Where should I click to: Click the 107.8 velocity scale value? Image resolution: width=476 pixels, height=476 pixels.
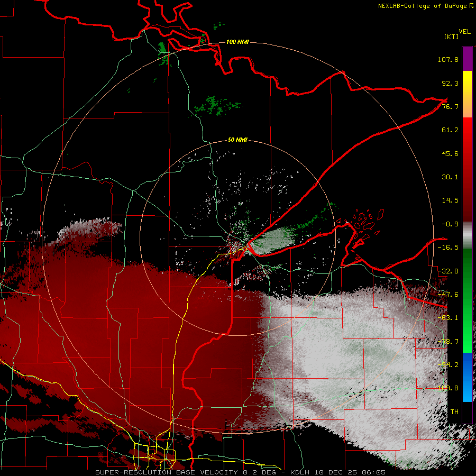pos(448,59)
